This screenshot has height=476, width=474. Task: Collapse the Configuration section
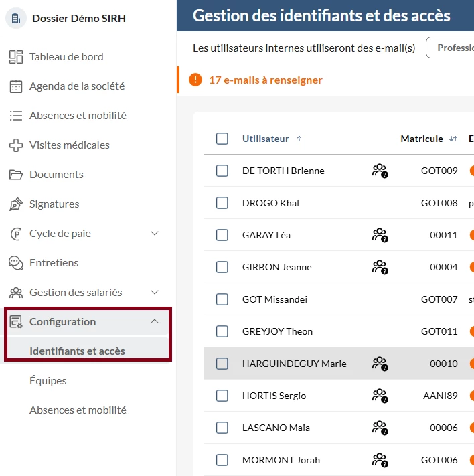point(155,322)
